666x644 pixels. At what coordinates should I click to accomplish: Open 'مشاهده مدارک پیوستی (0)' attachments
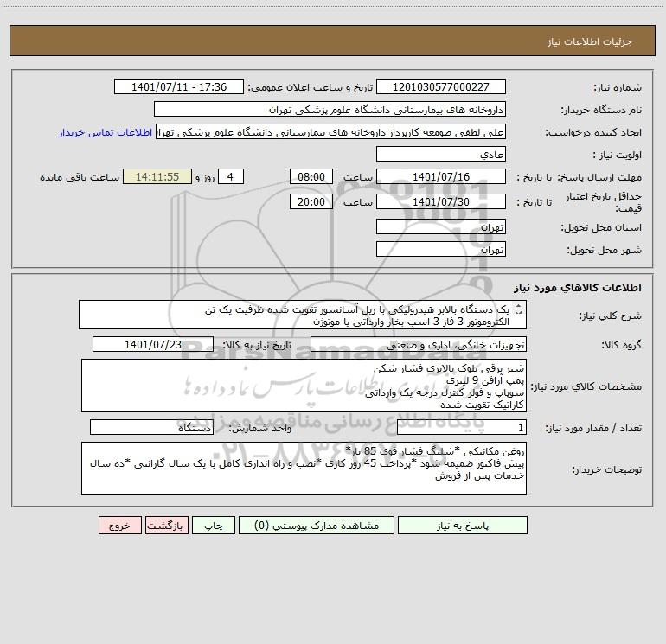(317, 525)
